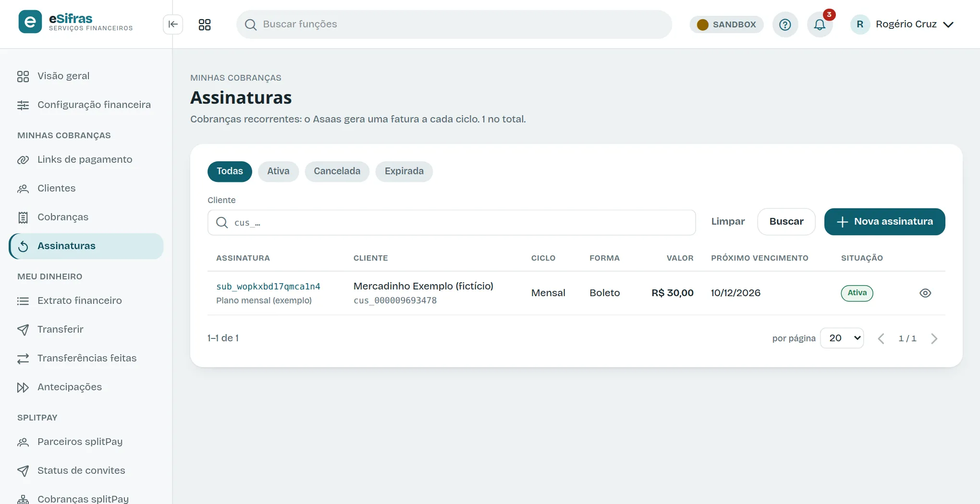Open the help question mark icon
The height and width of the screenshot is (504, 980).
click(x=785, y=24)
